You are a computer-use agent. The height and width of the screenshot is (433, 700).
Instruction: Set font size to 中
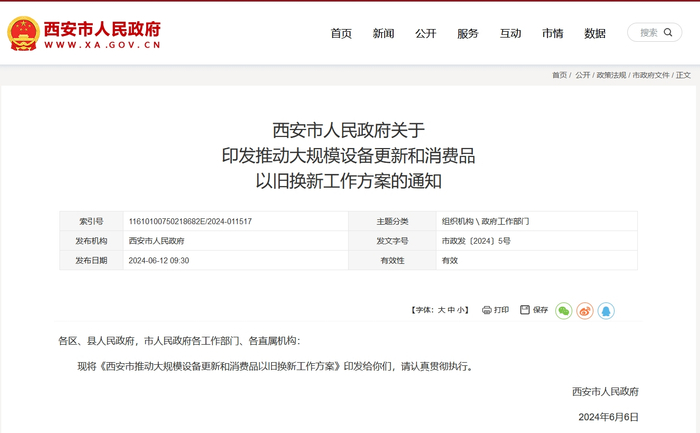[x=451, y=310]
